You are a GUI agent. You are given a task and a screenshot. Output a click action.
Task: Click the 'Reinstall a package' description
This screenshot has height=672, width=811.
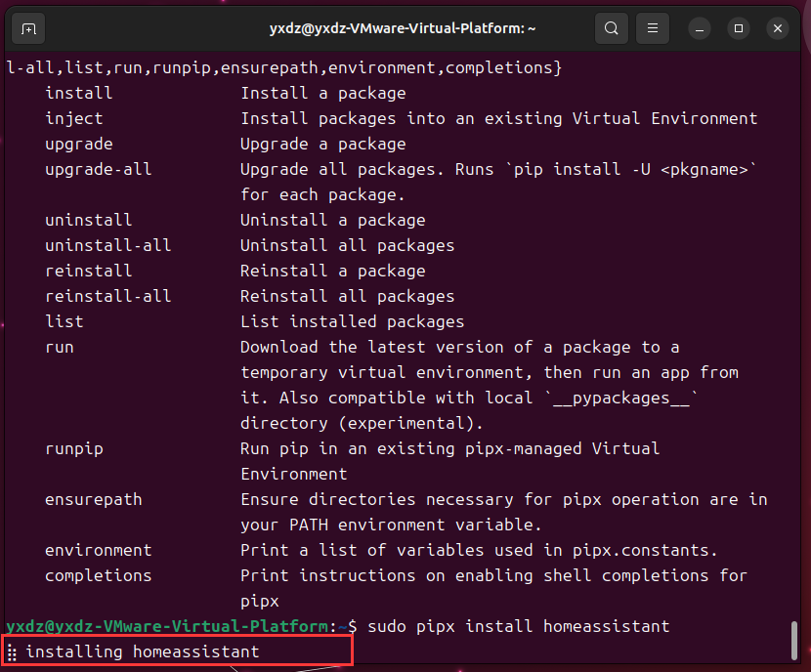click(333, 271)
